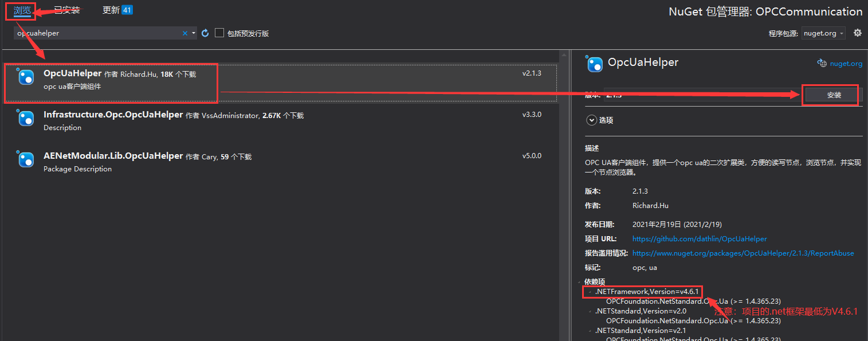Click the globe icon beside nuget.org link

point(822,63)
